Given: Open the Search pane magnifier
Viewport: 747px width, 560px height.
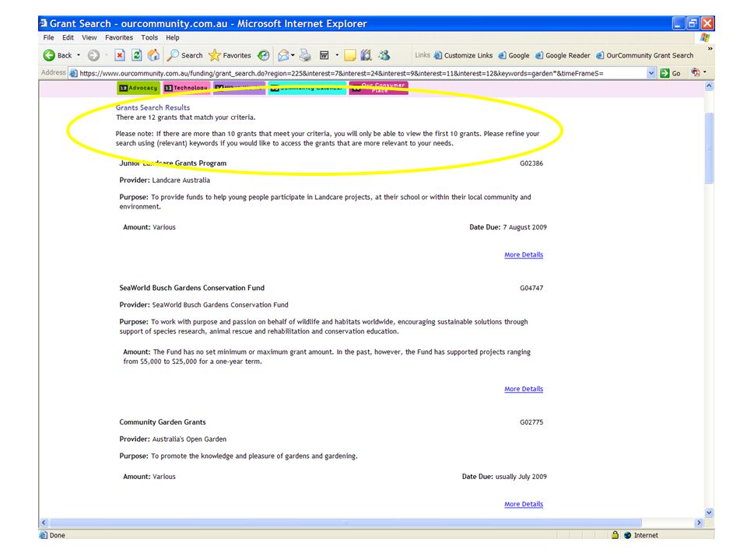Looking at the screenshot, I should (185, 55).
